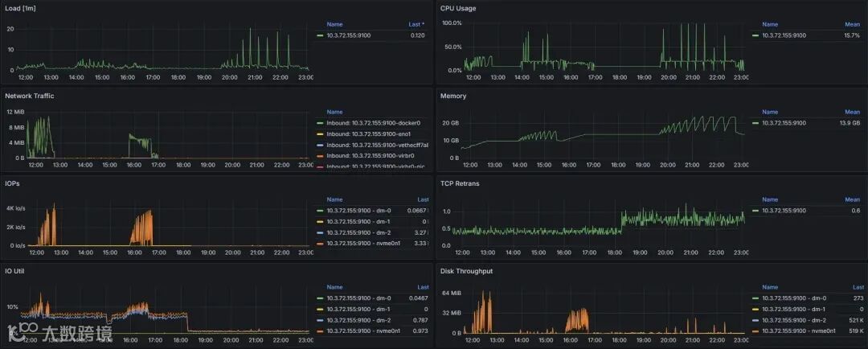Click the 4K io/s axis label in IOPs
The width and height of the screenshot is (868, 349).
coord(15,208)
